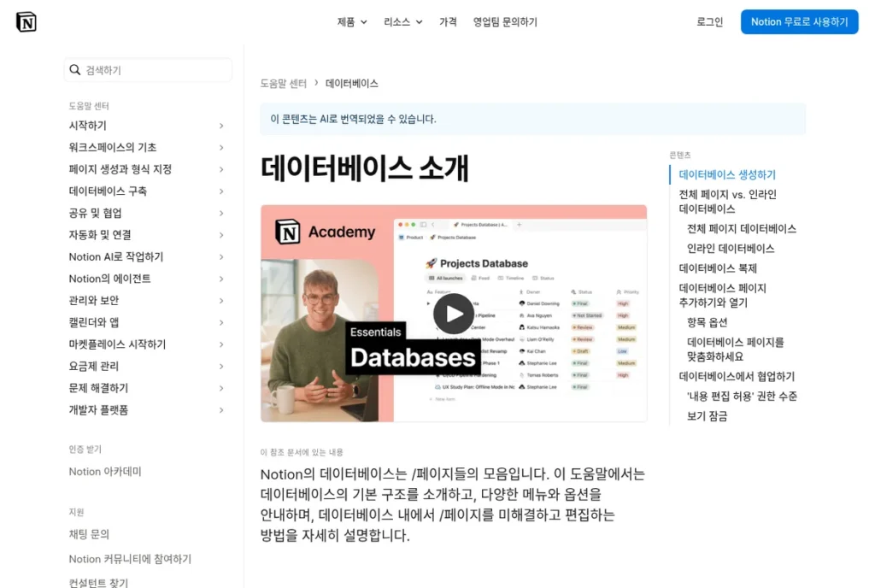Jump to 전체 페이지 데이터베이스 section
Image resolution: width=875 pixels, height=588 pixels.
[742, 229]
